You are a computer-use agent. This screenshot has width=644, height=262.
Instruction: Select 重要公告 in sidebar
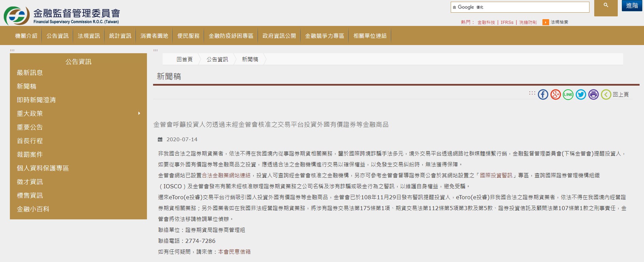30,127
